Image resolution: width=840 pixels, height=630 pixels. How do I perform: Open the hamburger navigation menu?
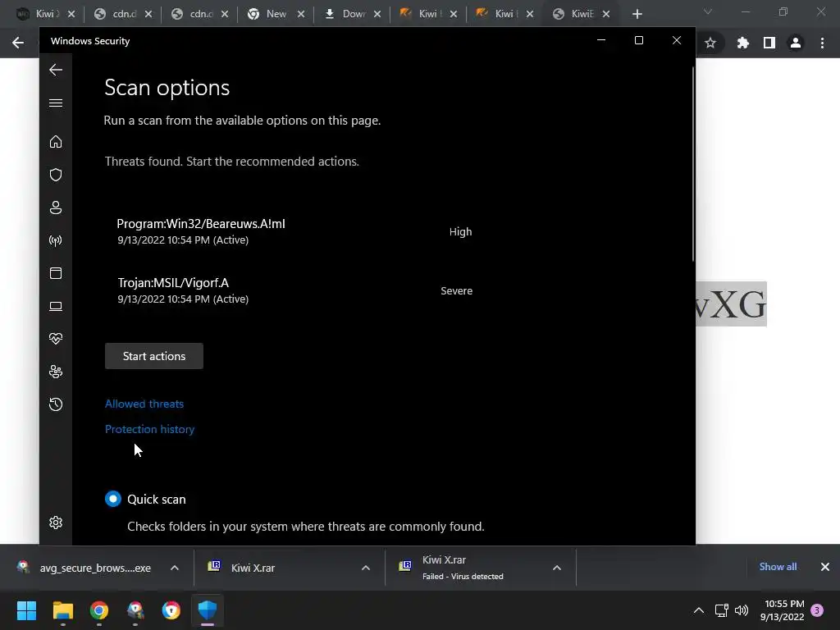[56, 103]
